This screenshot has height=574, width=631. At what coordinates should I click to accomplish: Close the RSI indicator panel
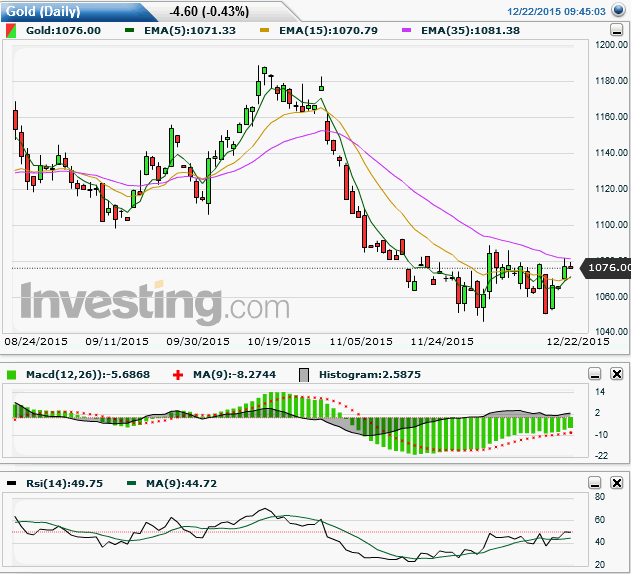point(617,483)
